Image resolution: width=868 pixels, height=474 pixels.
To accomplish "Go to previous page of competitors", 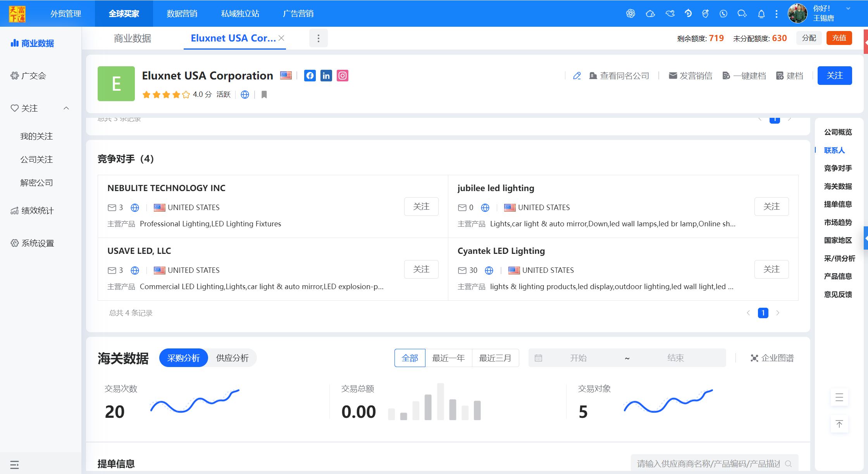I will click(748, 313).
